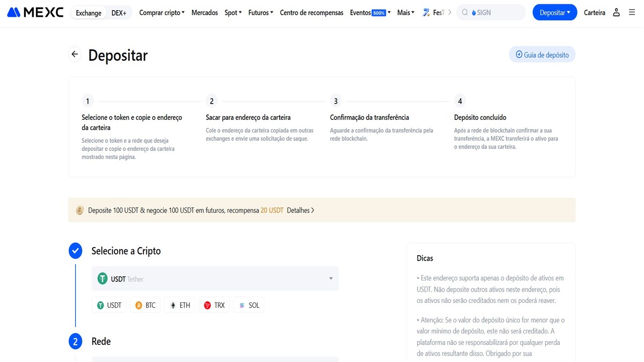Open Centro de recompensas
The height and width of the screenshot is (362, 644).
312,12
